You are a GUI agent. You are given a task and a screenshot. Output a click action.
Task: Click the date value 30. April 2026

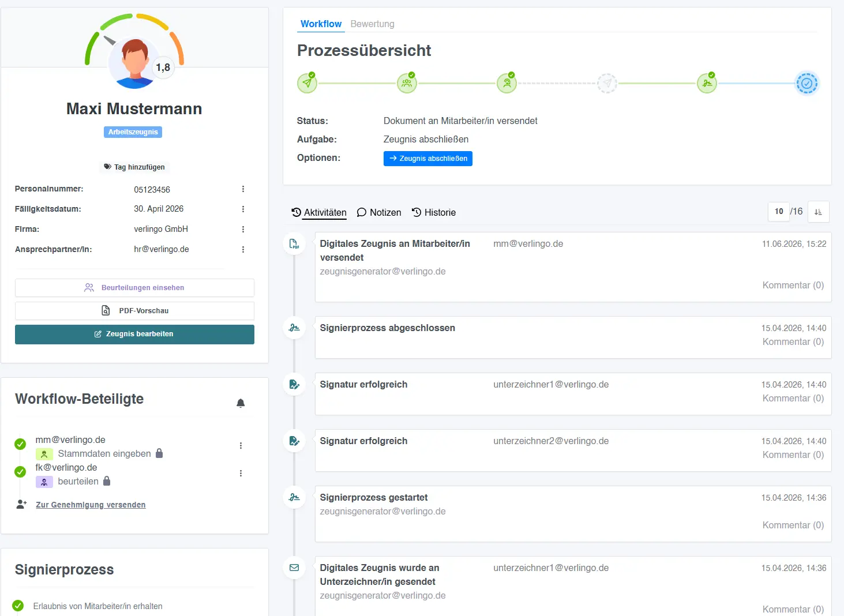pos(159,209)
